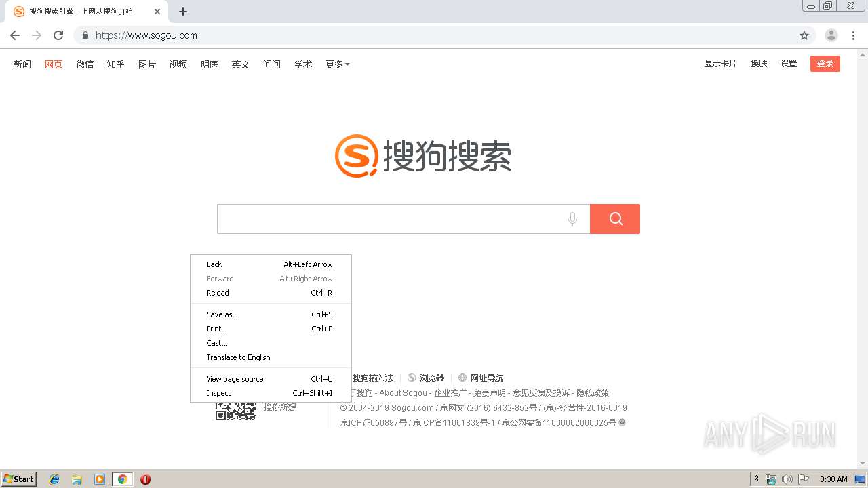Open the 图片 images link
868x488 pixels.
tap(147, 64)
